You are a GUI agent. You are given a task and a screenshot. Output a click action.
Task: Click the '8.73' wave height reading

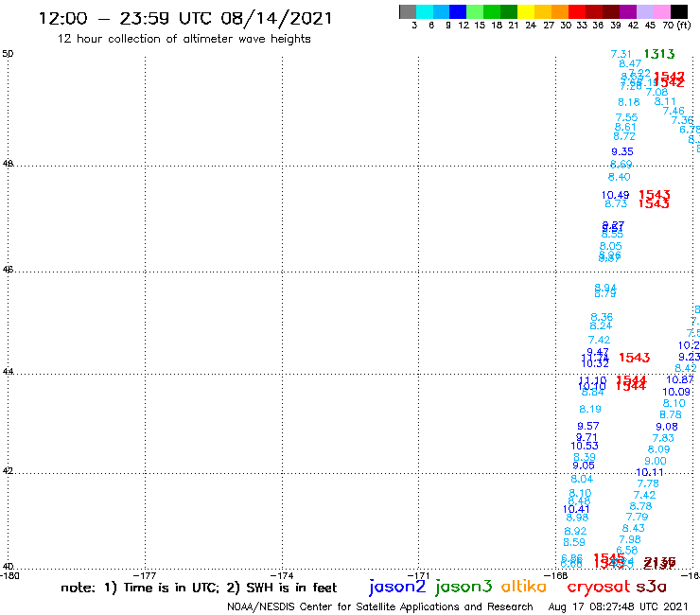[x=616, y=204]
